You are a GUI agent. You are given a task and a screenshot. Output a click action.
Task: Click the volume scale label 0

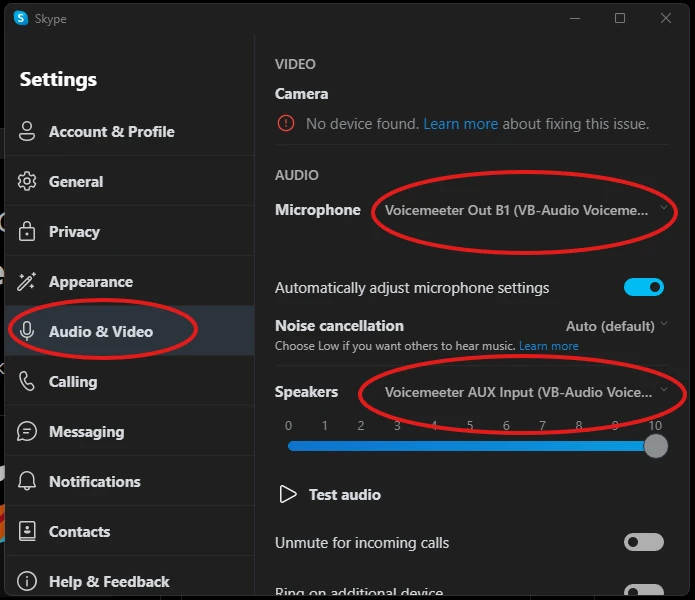pos(288,426)
